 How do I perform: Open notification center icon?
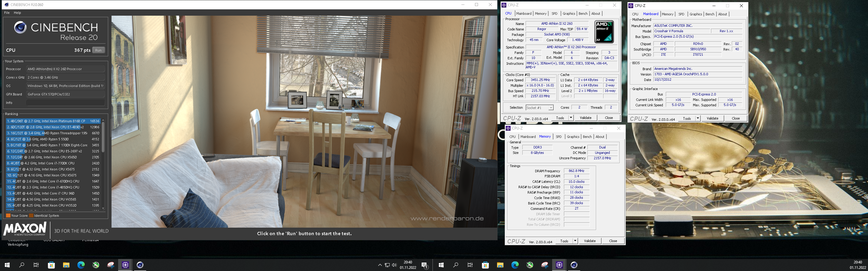pos(425,265)
